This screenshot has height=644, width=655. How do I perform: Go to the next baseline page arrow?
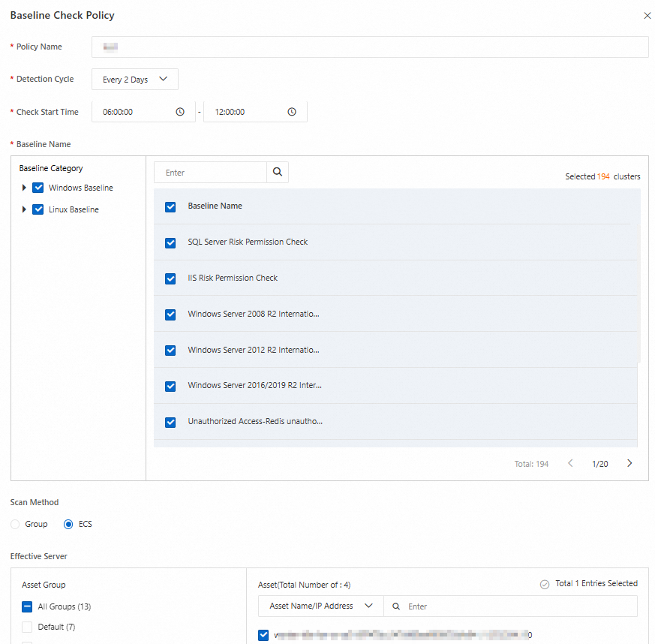point(629,463)
